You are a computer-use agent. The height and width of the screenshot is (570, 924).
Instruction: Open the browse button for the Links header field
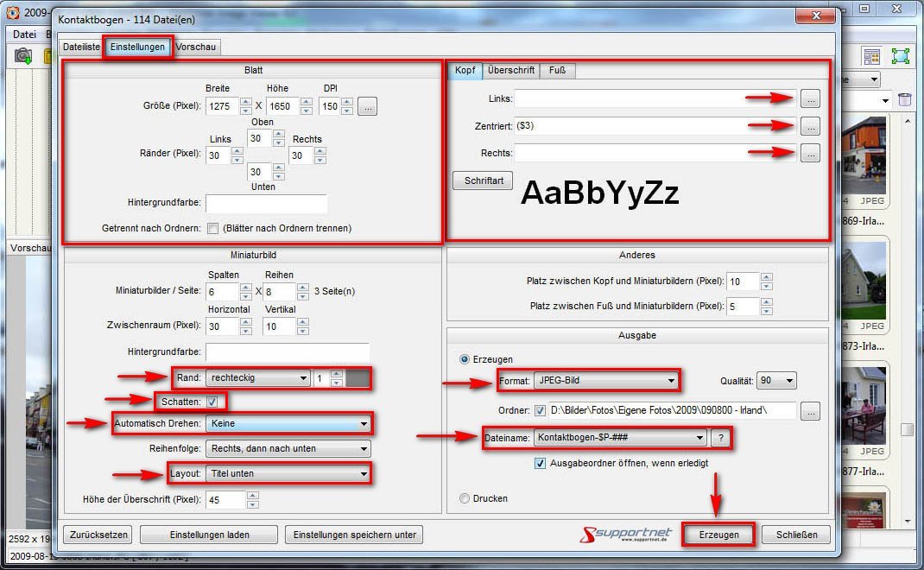tap(809, 98)
